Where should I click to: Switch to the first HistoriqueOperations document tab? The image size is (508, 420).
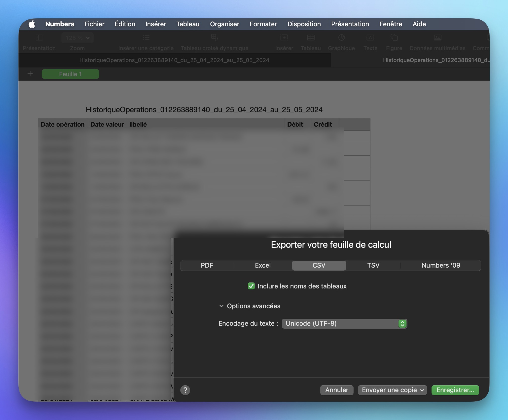click(x=174, y=60)
